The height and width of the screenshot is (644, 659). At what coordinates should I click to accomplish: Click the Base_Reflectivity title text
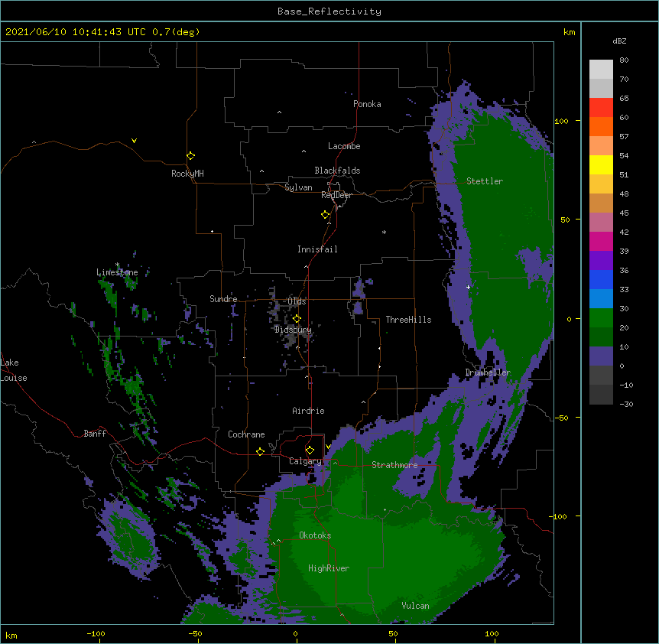(329, 11)
